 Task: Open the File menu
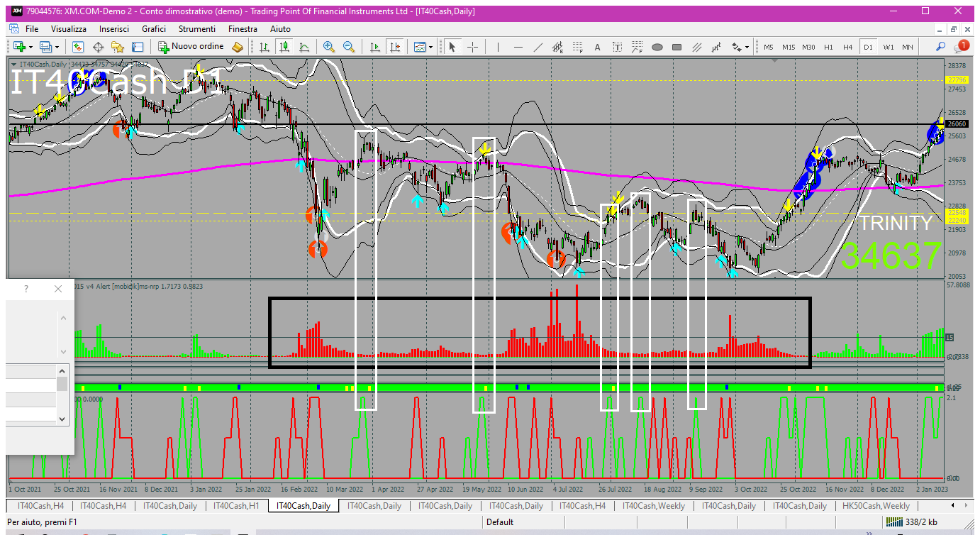coord(32,29)
